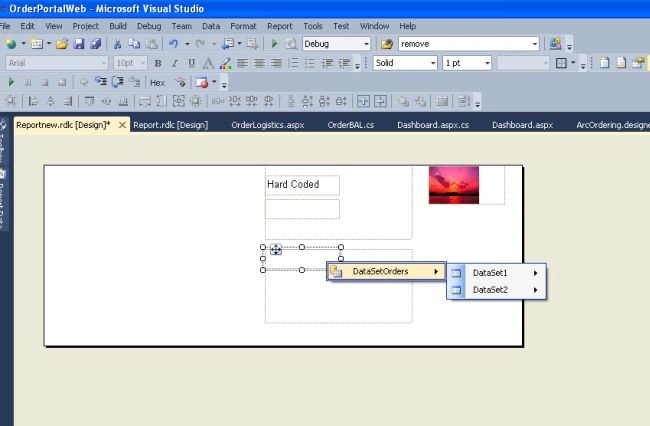Switch to OrderBAL.cs tab
The height and width of the screenshot is (426, 650).
coord(351,125)
